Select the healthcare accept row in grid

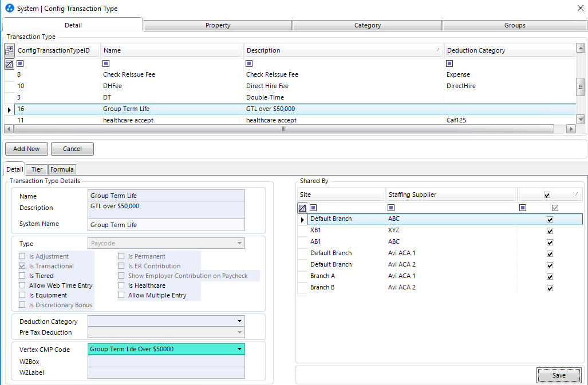click(x=290, y=120)
